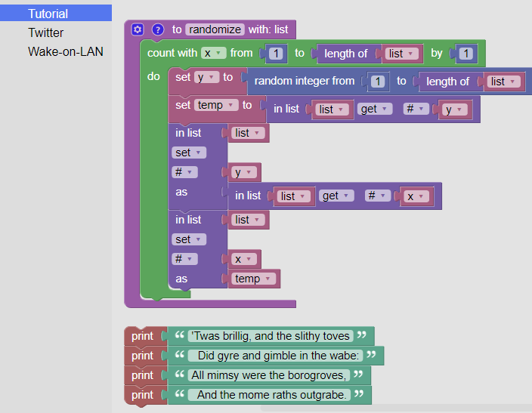Select the print block for Did gyre line
The width and height of the screenshot is (532, 413).
point(143,356)
